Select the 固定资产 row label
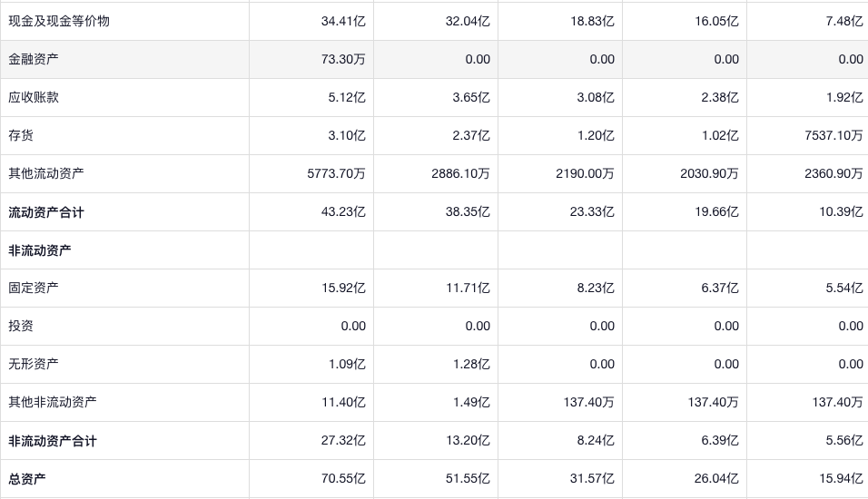 click(x=34, y=288)
